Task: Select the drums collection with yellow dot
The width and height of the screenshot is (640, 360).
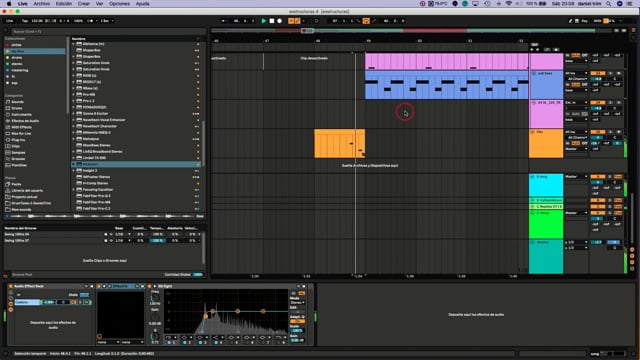Action: click(x=16, y=58)
